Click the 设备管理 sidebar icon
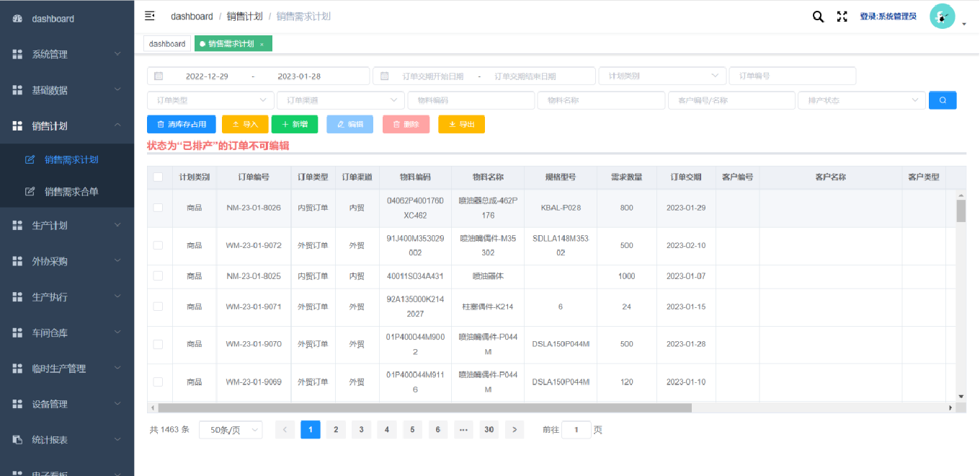The image size is (980, 476). (16, 403)
